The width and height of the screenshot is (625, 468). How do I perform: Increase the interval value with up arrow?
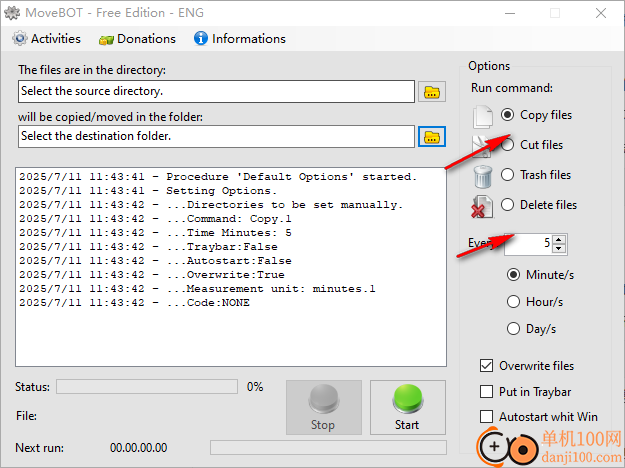tap(558, 240)
